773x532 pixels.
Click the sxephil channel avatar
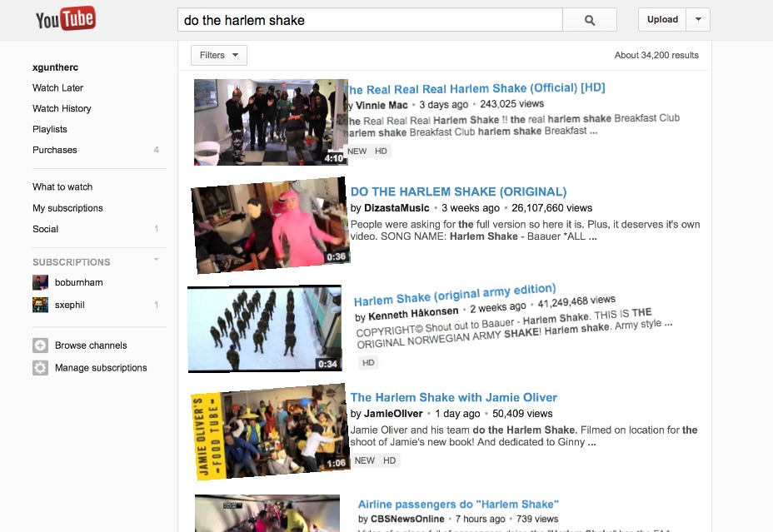(x=41, y=305)
